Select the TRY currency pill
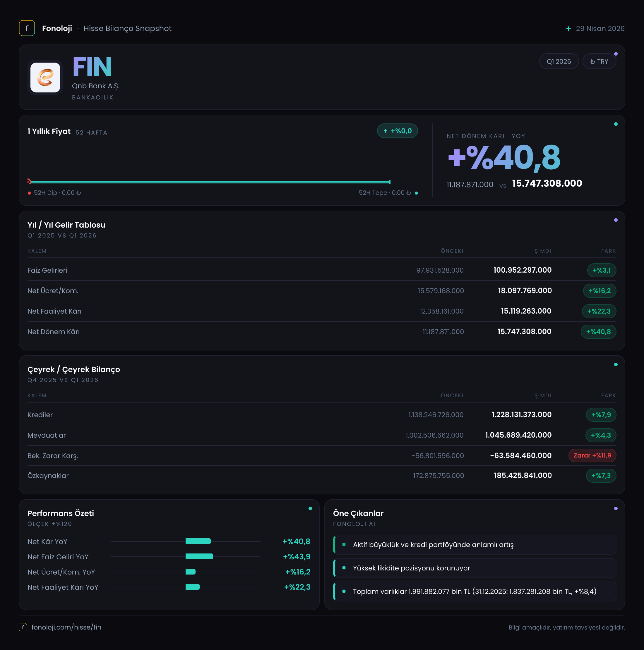The height and width of the screenshot is (650, 644). (x=599, y=61)
